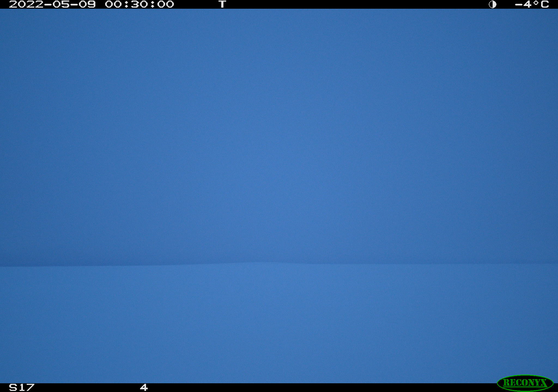
Task: Click the S17 station label
Action: [22, 387]
